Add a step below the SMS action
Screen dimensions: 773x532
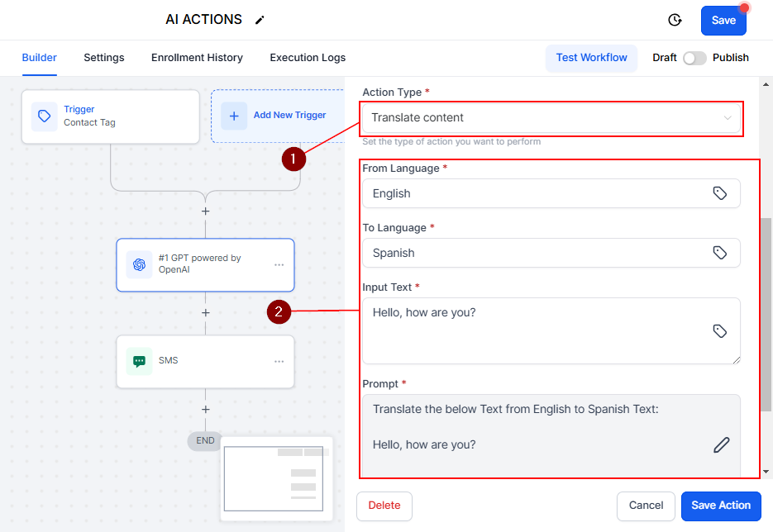pos(206,410)
